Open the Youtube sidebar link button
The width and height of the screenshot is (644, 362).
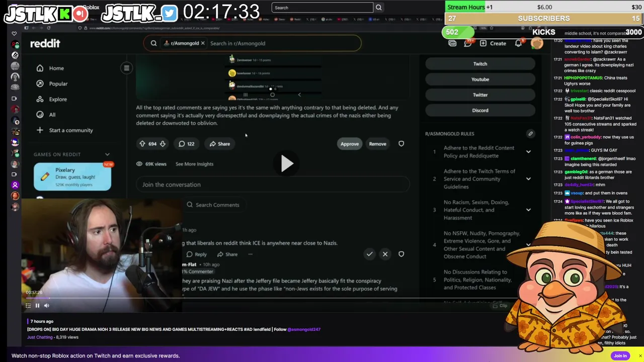(480, 79)
